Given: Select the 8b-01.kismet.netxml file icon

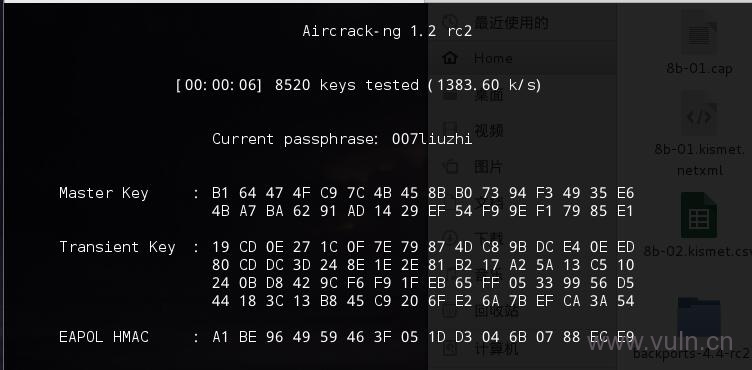Looking at the screenshot, I should coord(699,116).
